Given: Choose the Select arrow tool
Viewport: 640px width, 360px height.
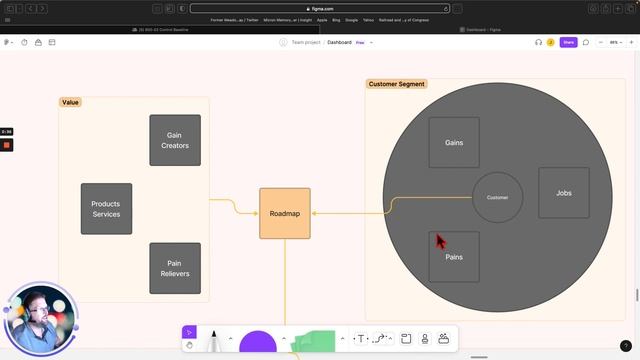Looking at the screenshot, I should (189, 332).
